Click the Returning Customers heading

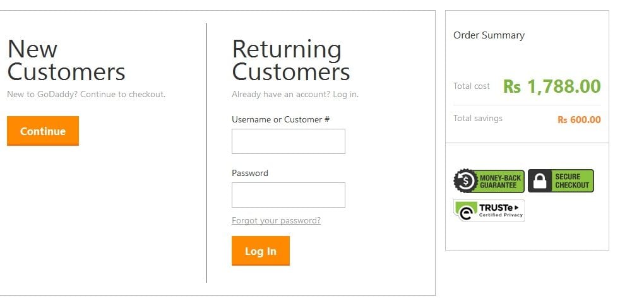tap(290, 61)
